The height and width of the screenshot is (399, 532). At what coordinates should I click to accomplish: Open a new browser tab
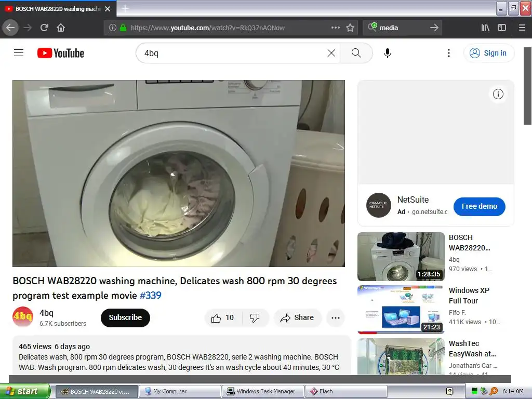[x=125, y=8]
